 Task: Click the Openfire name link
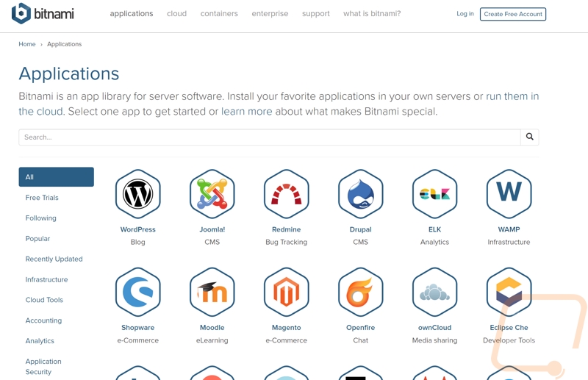[x=360, y=328]
